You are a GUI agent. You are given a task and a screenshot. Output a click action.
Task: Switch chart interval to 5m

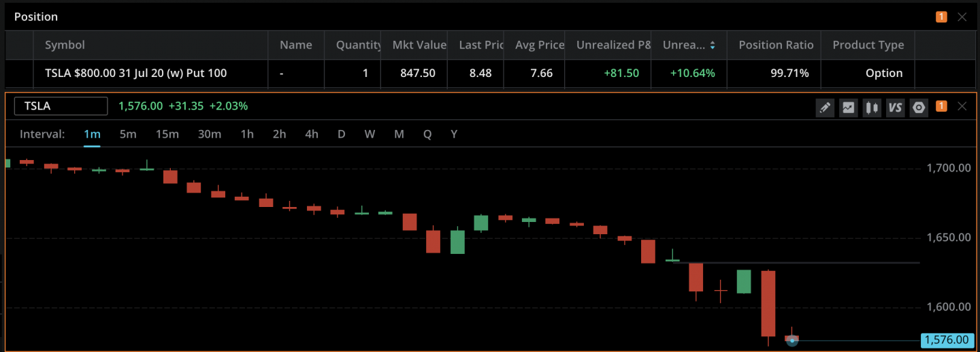pos(128,134)
